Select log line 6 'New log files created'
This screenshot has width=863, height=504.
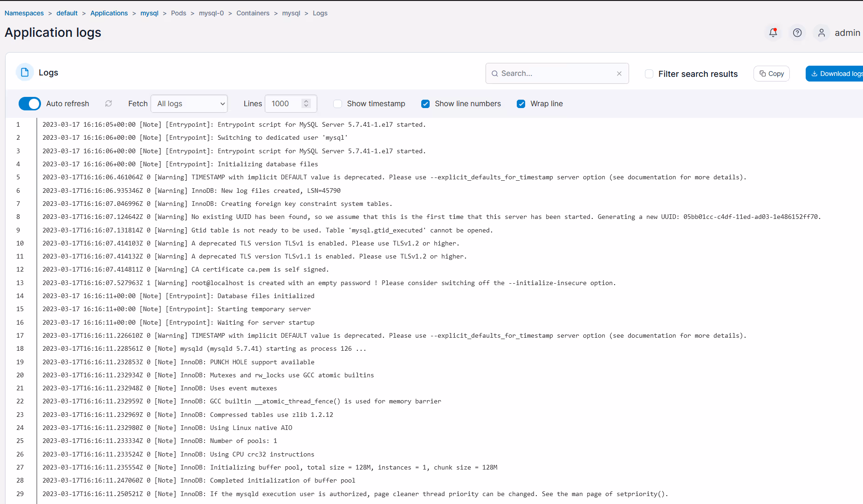192,191
